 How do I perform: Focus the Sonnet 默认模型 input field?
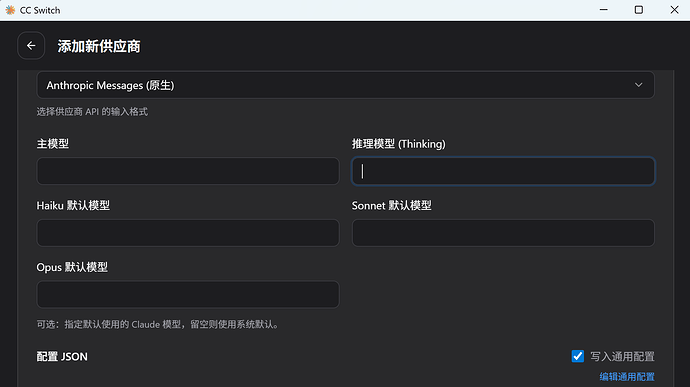tap(503, 232)
